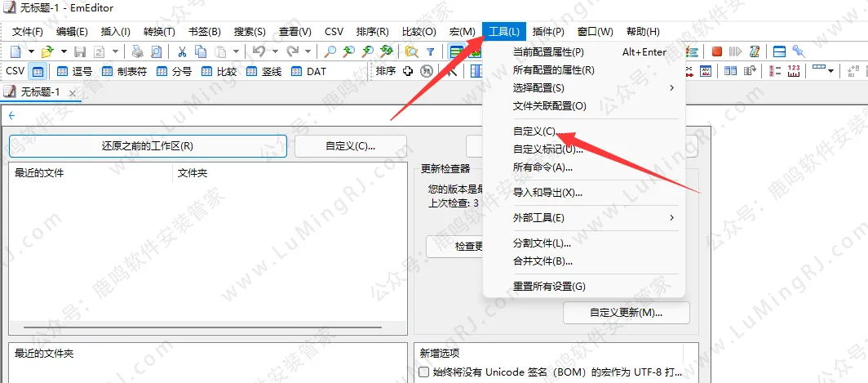Switch to the 无标题-1 document tab
The height and width of the screenshot is (383, 868).
pyautogui.click(x=40, y=92)
